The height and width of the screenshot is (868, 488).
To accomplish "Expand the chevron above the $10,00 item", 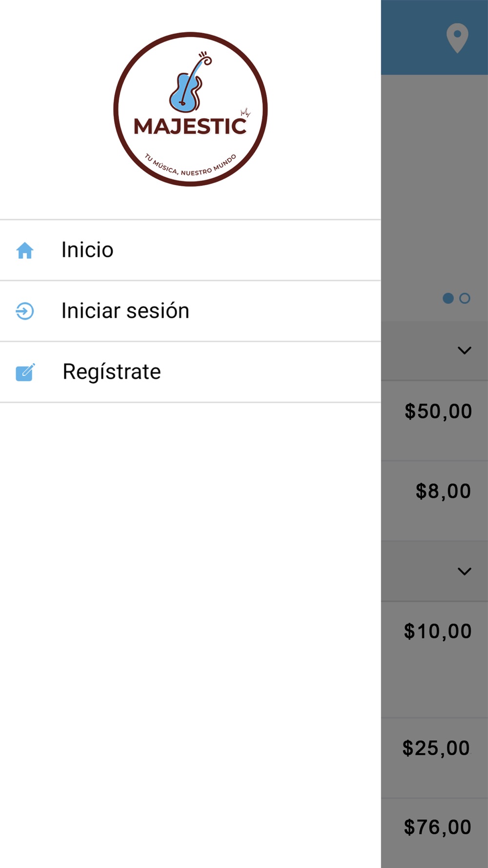I will 464,571.
